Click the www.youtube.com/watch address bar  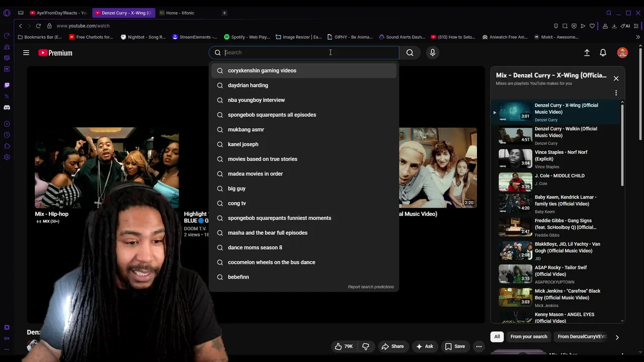(x=83, y=26)
